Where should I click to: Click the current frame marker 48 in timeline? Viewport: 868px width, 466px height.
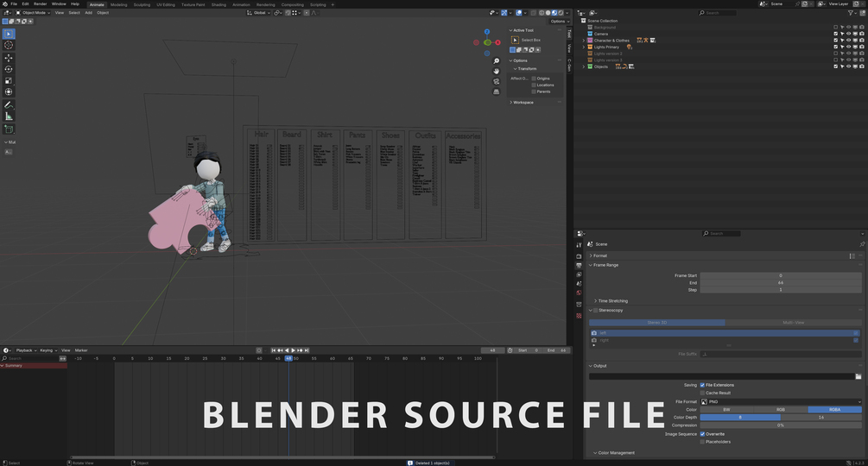point(288,358)
